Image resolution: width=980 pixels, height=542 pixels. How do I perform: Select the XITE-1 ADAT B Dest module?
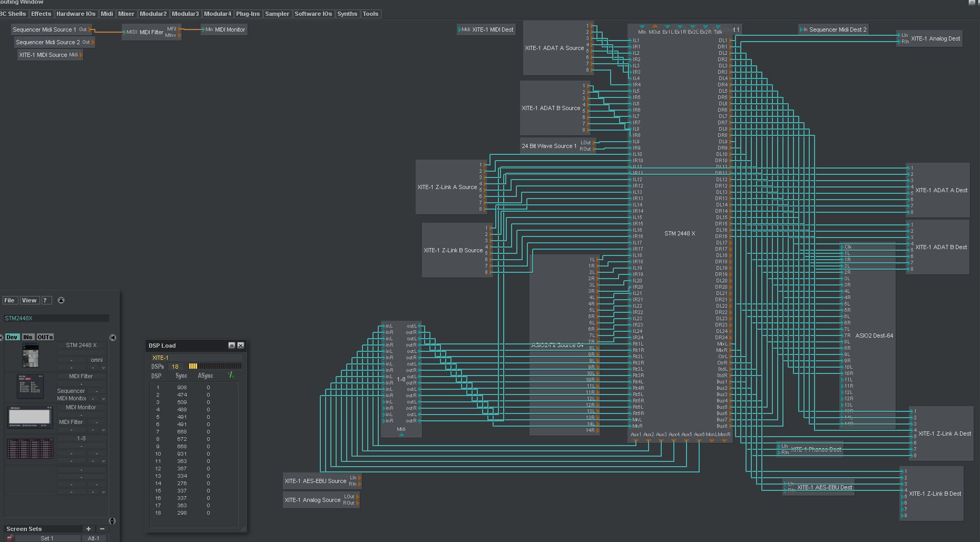(938, 247)
